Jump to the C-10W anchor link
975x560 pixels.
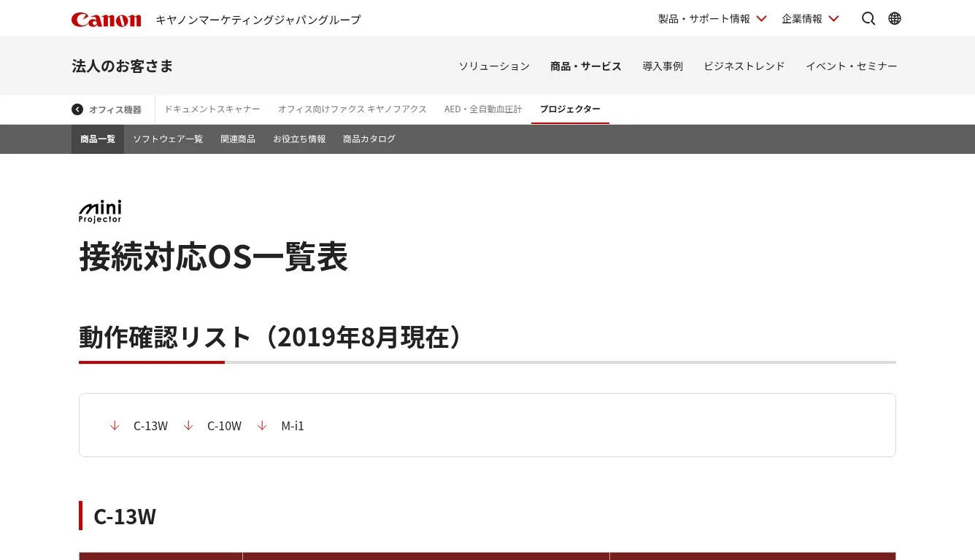click(224, 426)
